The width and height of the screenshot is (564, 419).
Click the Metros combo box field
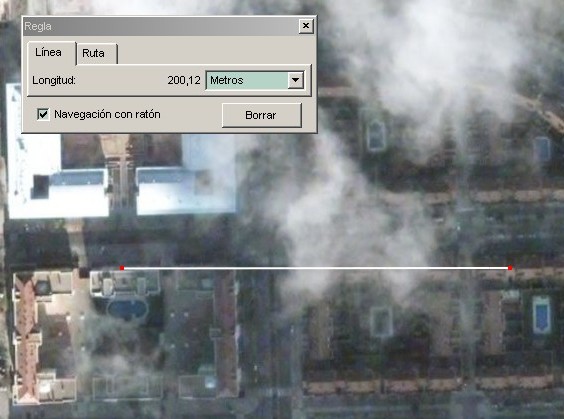coord(255,80)
